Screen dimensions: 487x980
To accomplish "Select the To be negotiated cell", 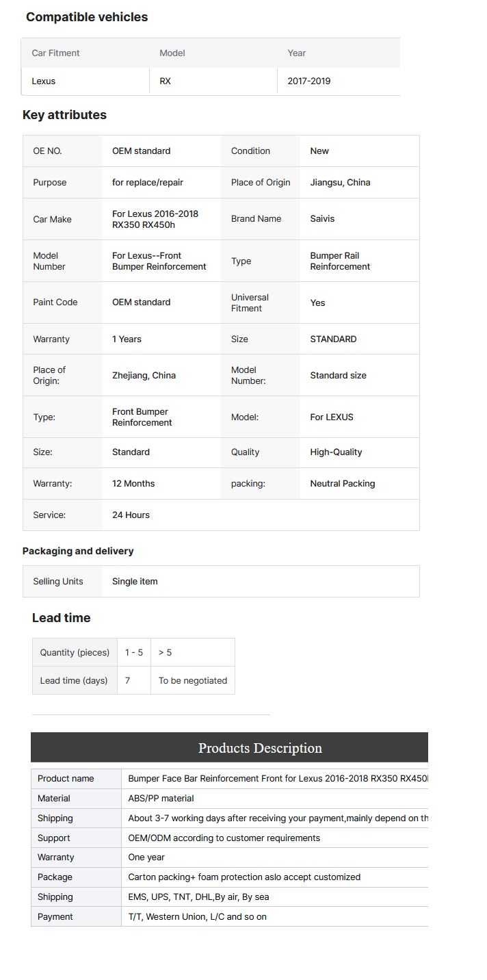I will (193, 680).
